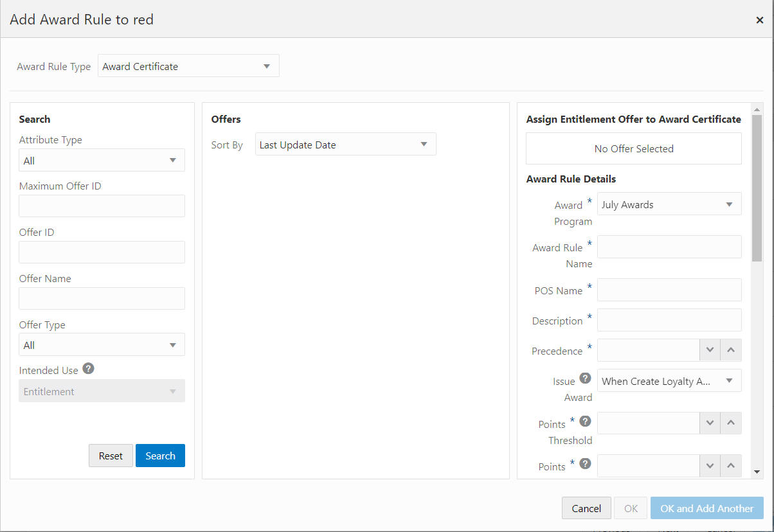Screen dimensions: 774x532
Task: Click the Award Rule Name field
Action: tap(669, 247)
